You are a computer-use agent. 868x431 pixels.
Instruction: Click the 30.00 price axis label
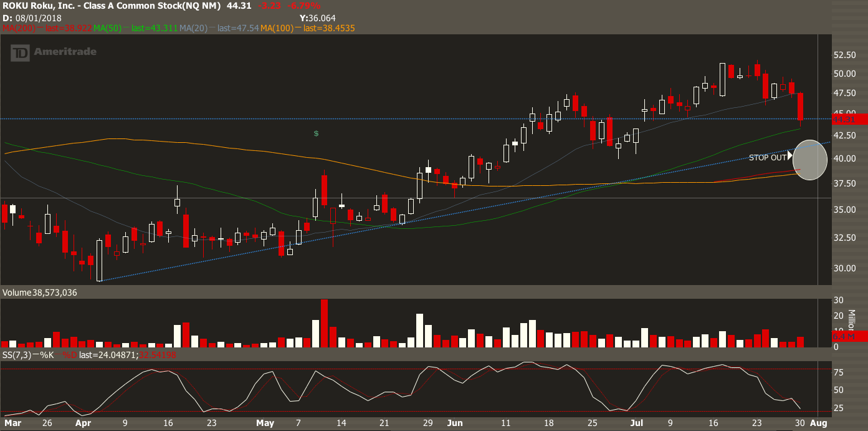click(x=846, y=268)
